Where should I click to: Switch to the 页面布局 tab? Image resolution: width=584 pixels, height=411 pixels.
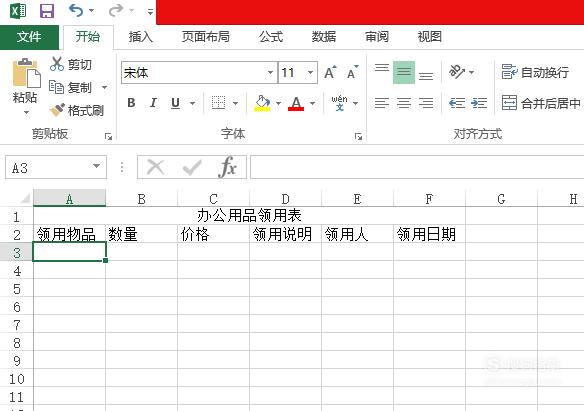206,37
